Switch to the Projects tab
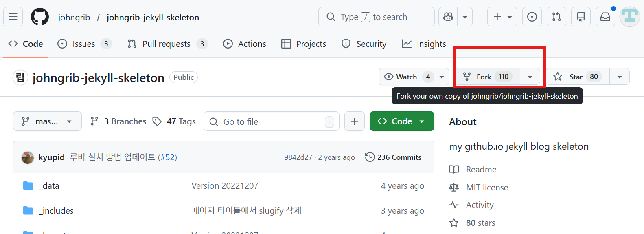 (x=304, y=44)
